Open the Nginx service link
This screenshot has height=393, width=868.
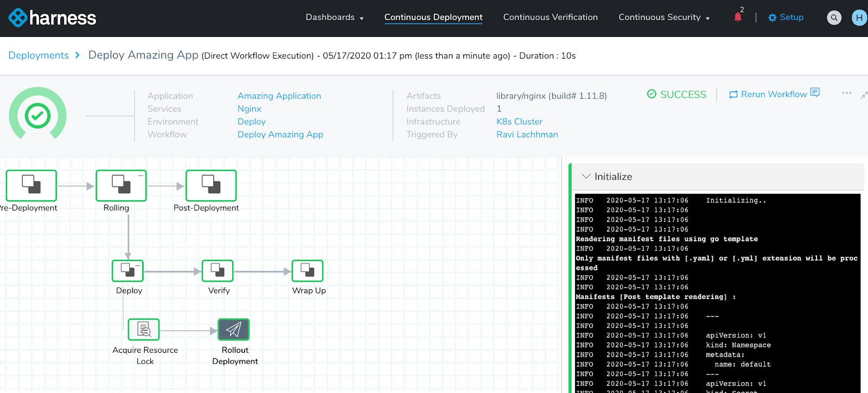tap(250, 109)
